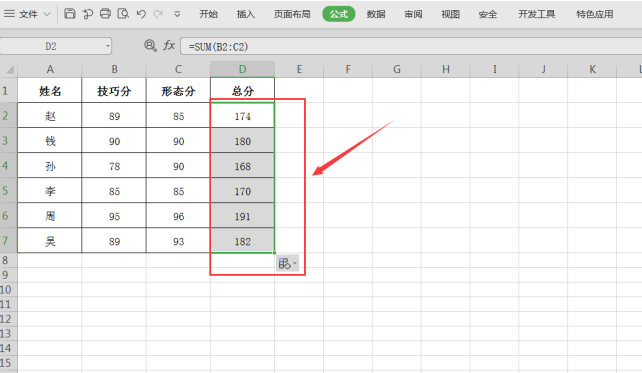Screen dimensions: 642x373
Task: Open the 特色应用 tab
Action: tap(595, 14)
